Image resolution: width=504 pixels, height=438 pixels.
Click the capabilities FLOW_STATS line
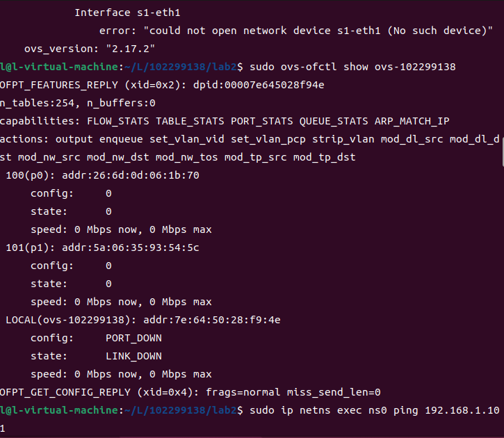[225, 121]
